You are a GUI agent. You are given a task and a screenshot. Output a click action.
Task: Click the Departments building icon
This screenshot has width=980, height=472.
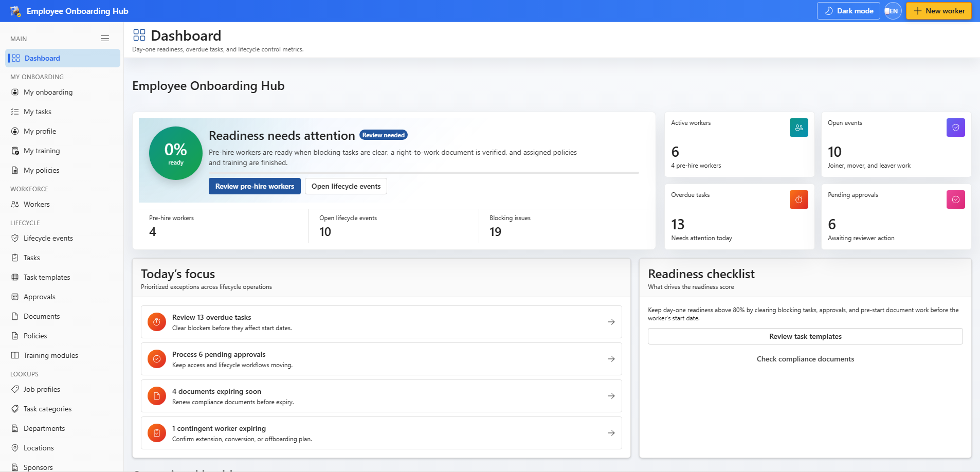point(15,428)
